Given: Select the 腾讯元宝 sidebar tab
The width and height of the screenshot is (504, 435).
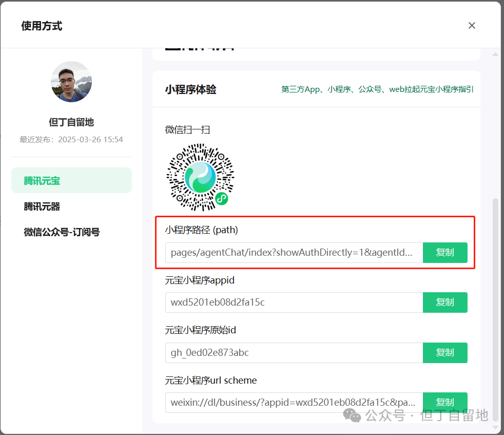Looking at the screenshot, I should click(x=71, y=180).
